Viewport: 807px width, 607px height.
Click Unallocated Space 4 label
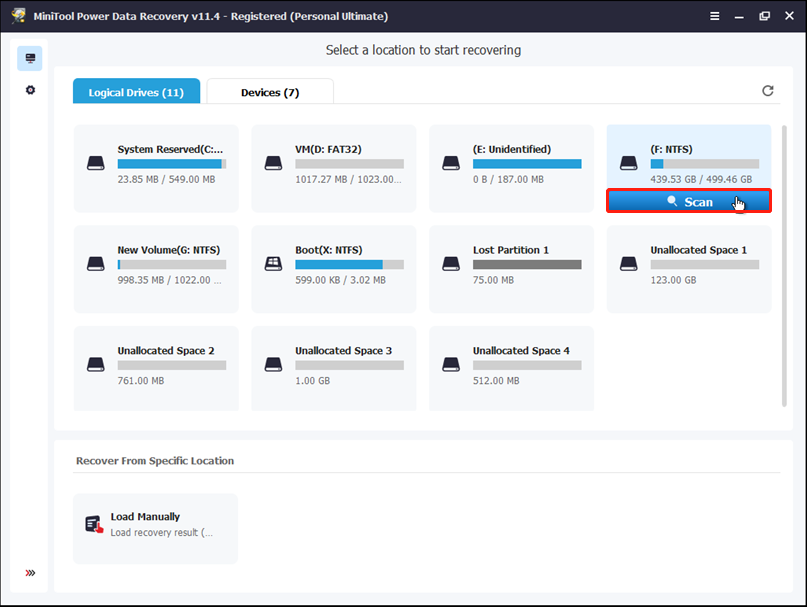click(x=521, y=351)
